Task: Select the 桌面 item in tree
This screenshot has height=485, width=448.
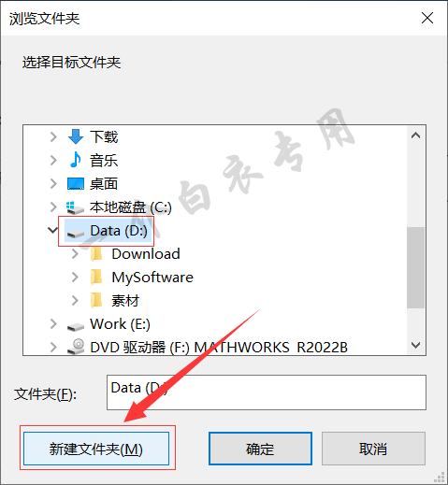Action: [x=104, y=184]
